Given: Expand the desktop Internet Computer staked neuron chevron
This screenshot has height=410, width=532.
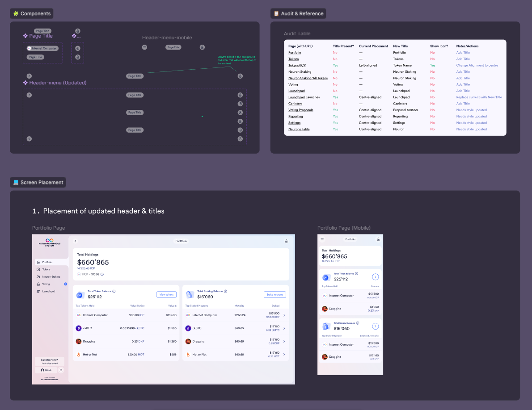Looking at the screenshot, I should tap(284, 315).
